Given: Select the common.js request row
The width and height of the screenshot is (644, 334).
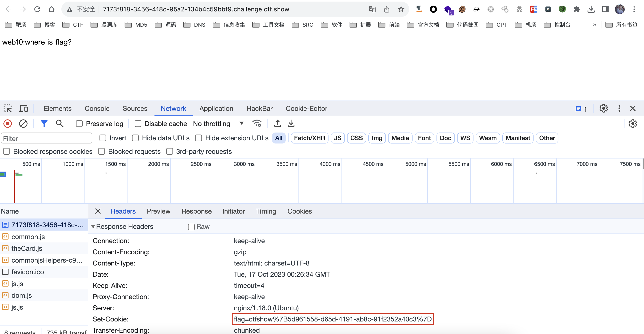Looking at the screenshot, I should point(44,237).
